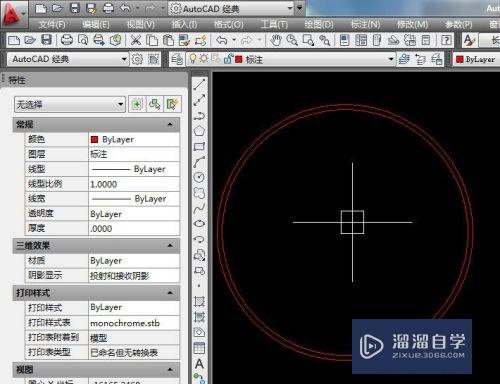Activate the Pan hand tool

[x=276, y=40]
